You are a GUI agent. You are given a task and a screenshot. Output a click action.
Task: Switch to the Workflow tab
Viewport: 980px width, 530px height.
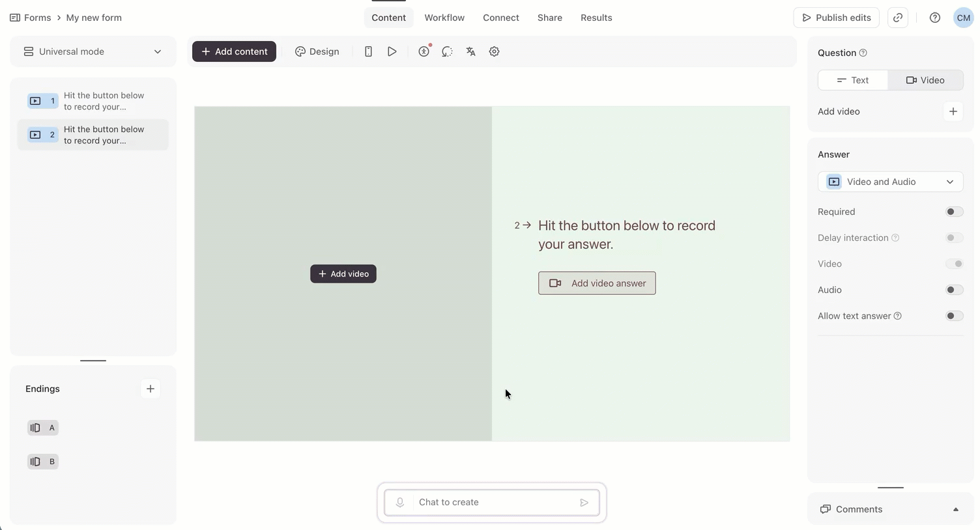444,18
